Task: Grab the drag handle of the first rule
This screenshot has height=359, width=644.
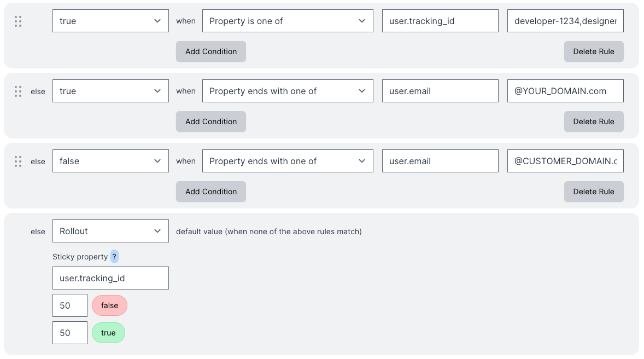Action: coord(17,21)
